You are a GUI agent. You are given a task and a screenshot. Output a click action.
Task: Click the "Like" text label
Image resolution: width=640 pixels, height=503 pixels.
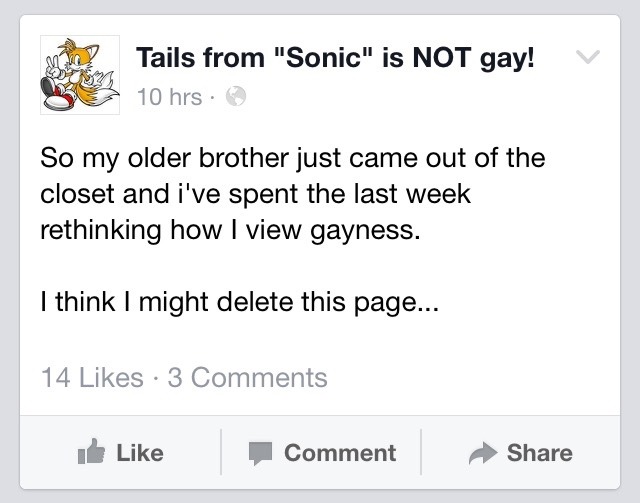pyautogui.click(x=139, y=453)
